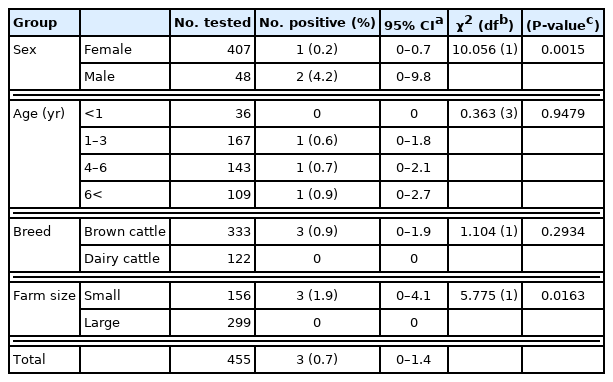Image resolution: width=613 pixels, height=382 pixels.
Task: Click the 6< positive value 1 (0.9)
Action: point(317,195)
